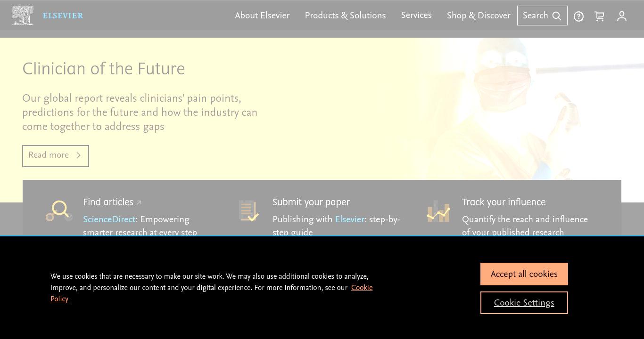
Task: Click the Find articles heading
Action: (x=108, y=202)
